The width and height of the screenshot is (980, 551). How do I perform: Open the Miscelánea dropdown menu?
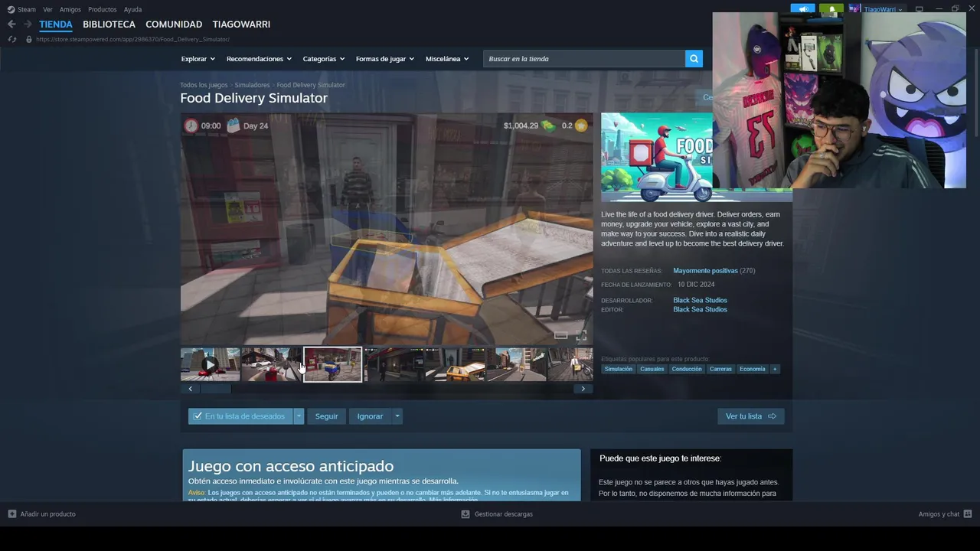tap(447, 59)
